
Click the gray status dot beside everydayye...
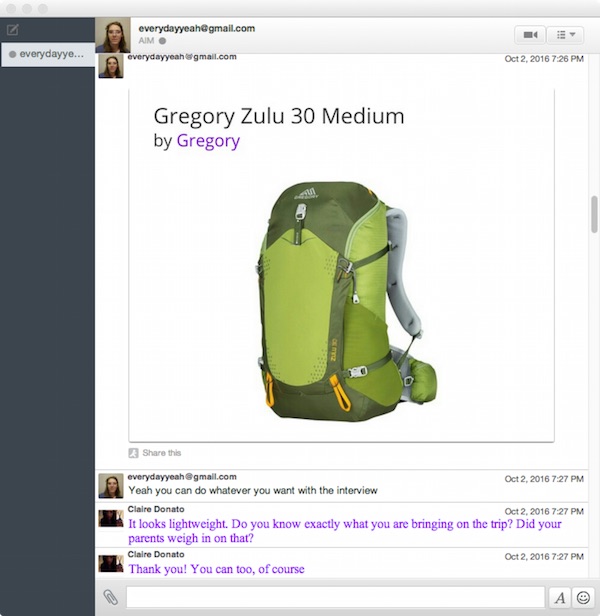point(13,54)
